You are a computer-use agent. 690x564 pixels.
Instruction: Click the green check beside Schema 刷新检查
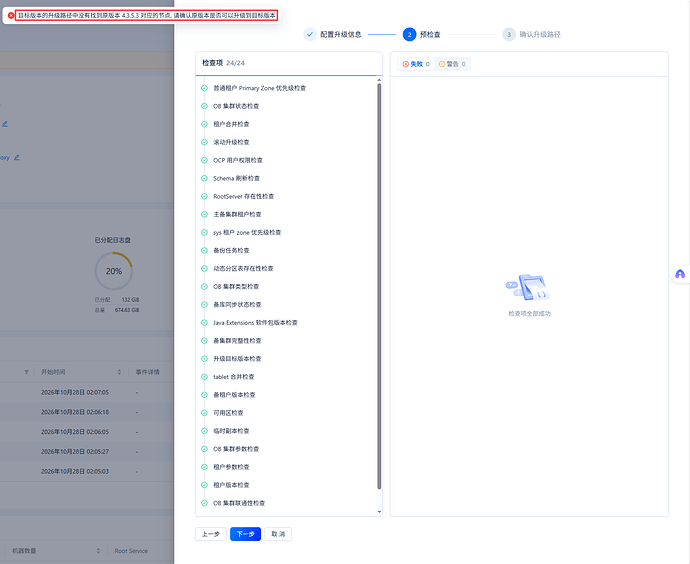click(x=204, y=178)
